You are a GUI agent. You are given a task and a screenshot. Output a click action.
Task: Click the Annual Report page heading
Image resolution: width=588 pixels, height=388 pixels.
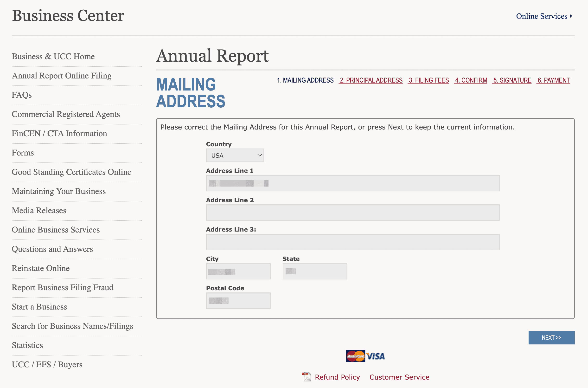coord(212,56)
